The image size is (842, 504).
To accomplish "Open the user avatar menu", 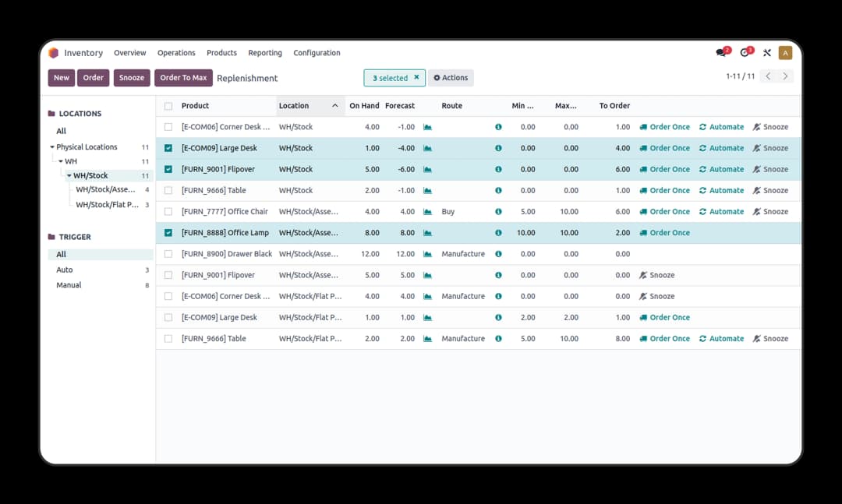I will [x=785, y=53].
